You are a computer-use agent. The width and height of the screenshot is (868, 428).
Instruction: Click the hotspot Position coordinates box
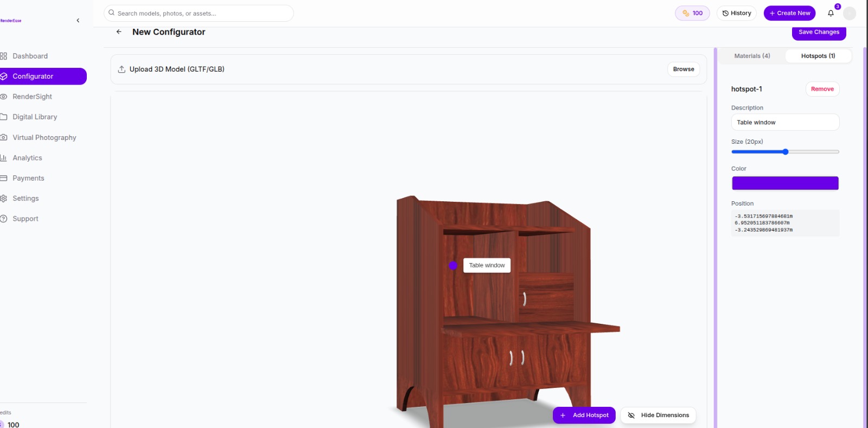(x=785, y=223)
